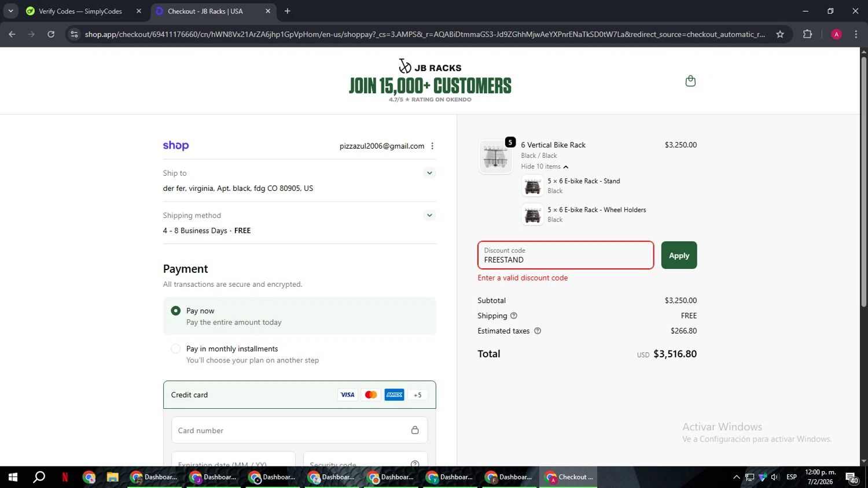Image resolution: width=868 pixels, height=488 pixels.
Task: Click the '4 - 8 Business Days · FREE' text
Action: (207, 231)
